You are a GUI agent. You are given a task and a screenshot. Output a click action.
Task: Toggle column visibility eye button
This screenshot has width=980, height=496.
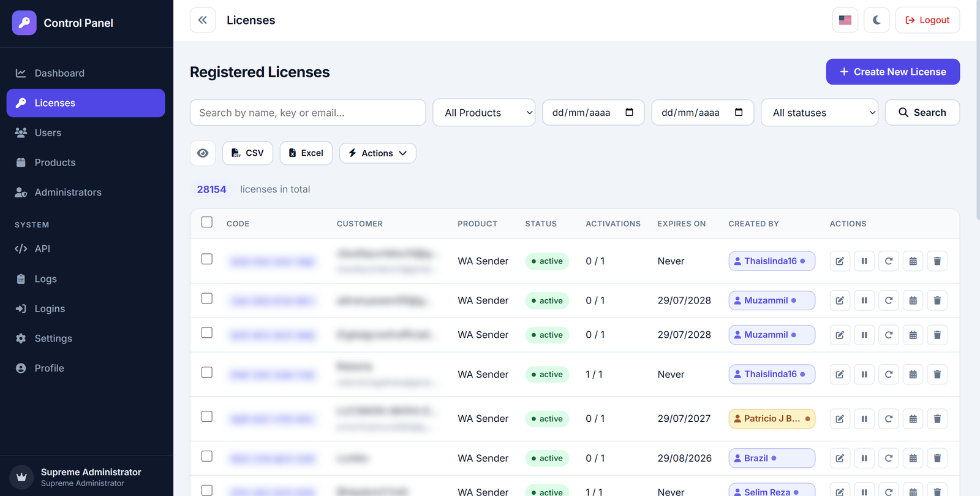click(x=203, y=153)
